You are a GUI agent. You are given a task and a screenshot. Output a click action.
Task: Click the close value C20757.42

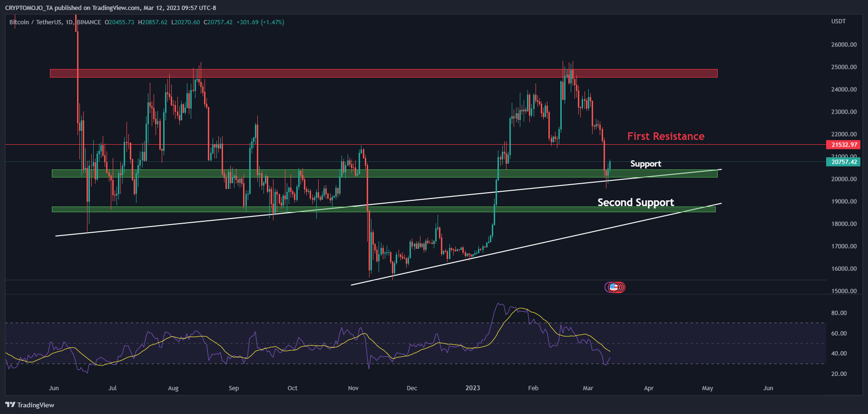218,22
